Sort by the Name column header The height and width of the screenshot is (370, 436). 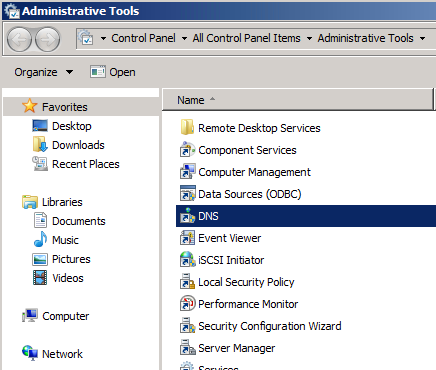[x=298, y=100]
